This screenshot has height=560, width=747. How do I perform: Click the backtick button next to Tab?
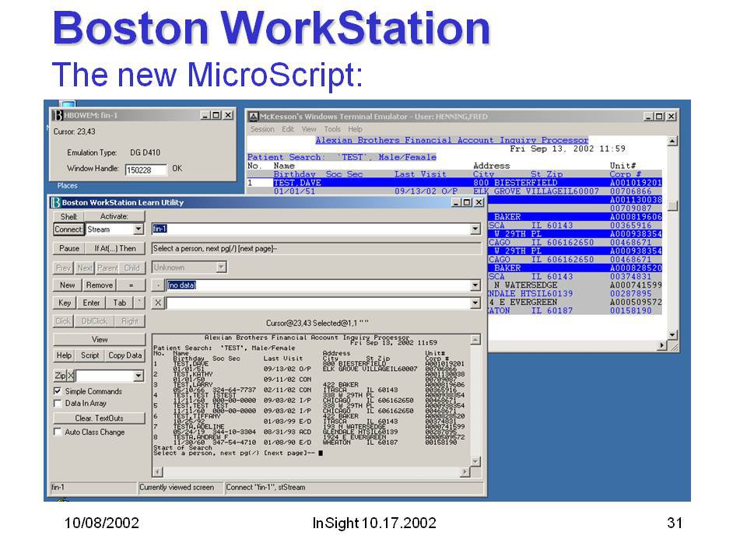[139, 303]
